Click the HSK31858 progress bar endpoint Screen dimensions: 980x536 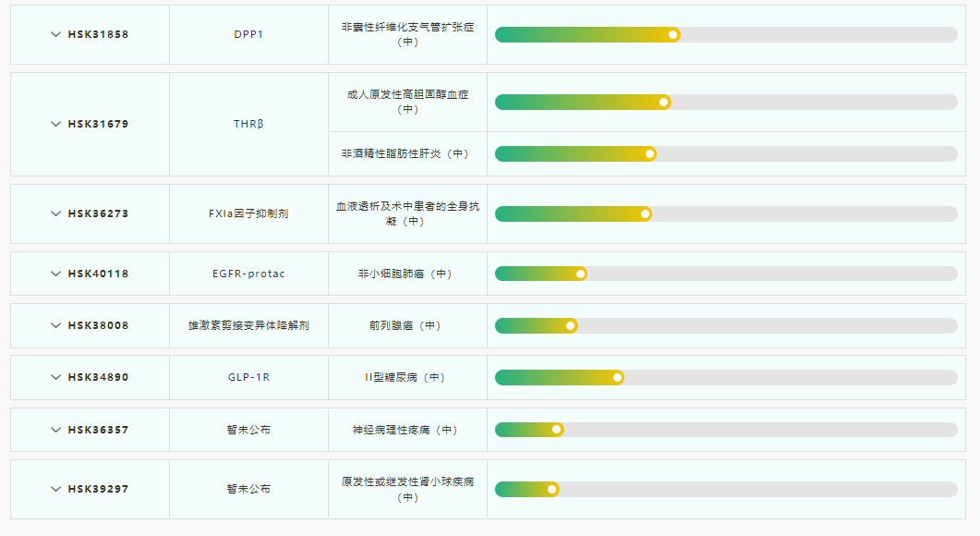pos(673,34)
